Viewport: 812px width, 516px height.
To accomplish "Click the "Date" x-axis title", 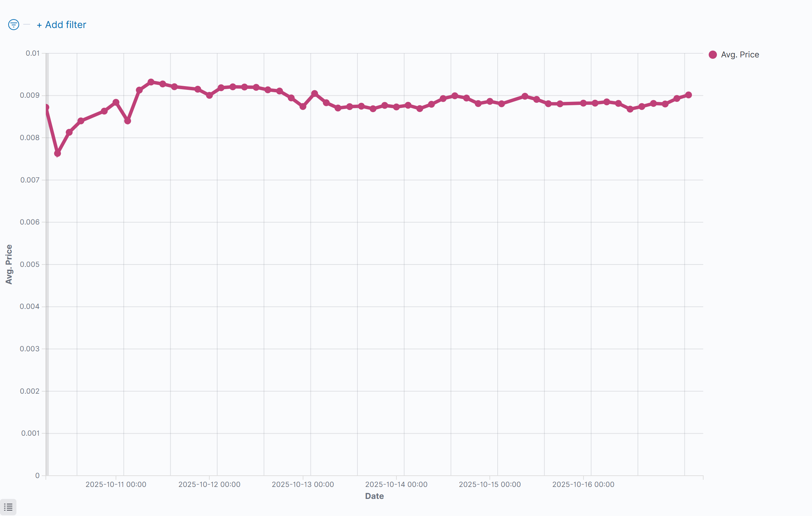I will pos(375,496).
